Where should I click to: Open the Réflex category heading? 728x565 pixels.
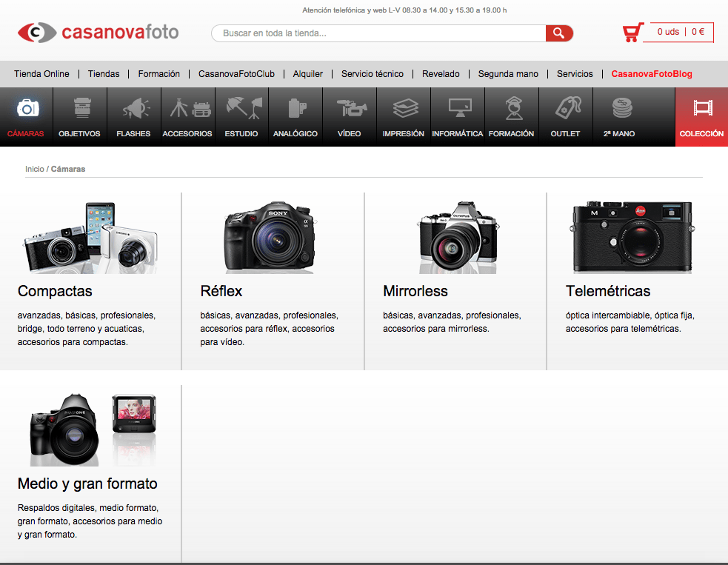click(x=221, y=291)
